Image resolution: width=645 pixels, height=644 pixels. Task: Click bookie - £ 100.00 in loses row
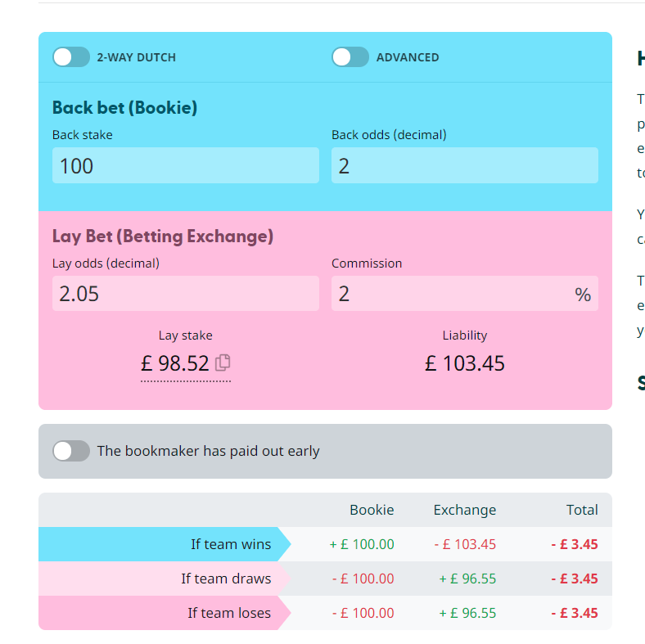(x=363, y=613)
